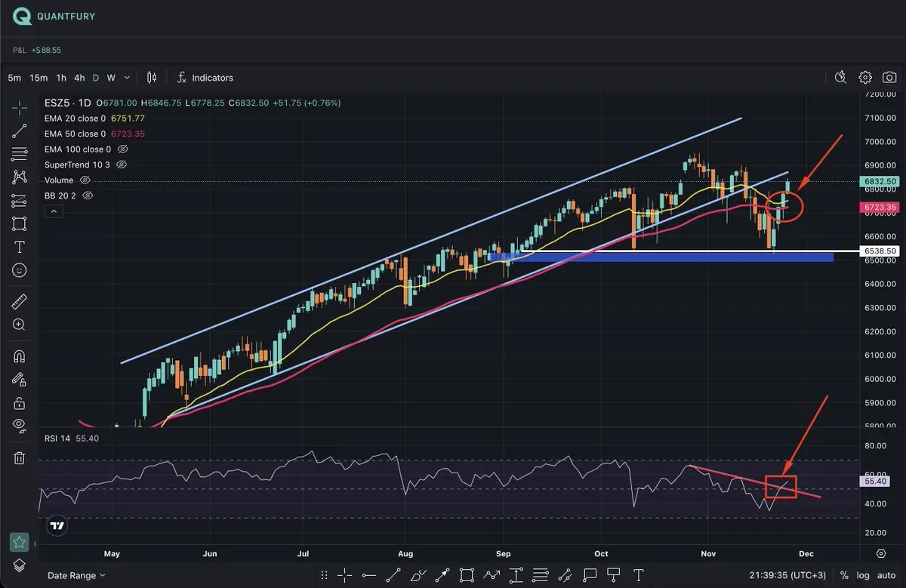Switch to the 5m timeframe
The image size is (906, 588).
click(15, 78)
